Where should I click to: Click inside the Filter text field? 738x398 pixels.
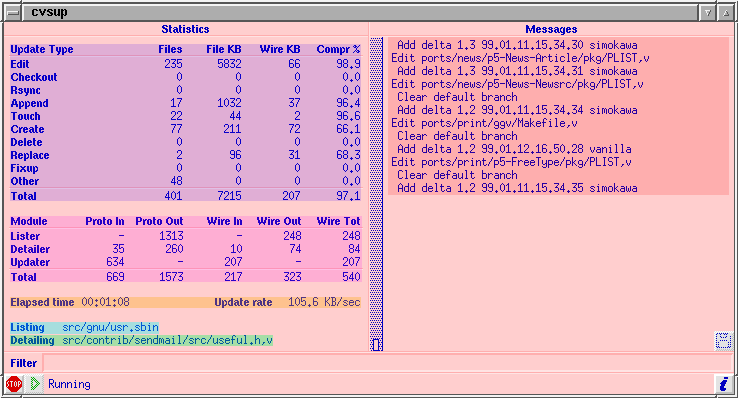pyautogui.click(x=388, y=363)
